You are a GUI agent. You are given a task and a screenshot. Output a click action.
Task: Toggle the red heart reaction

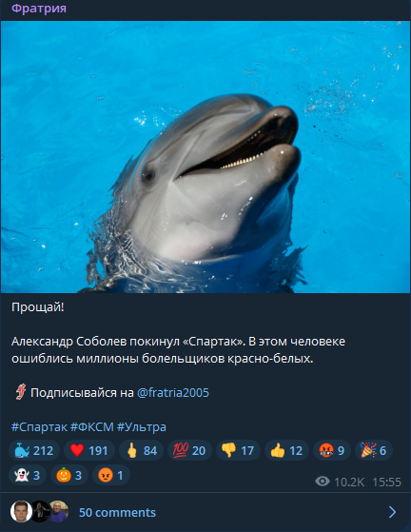click(x=89, y=450)
